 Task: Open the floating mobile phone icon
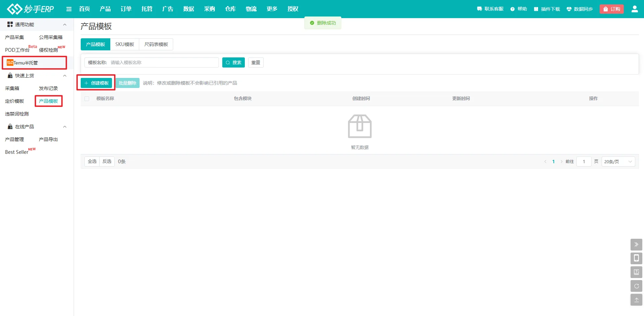(x=636, y=258)
